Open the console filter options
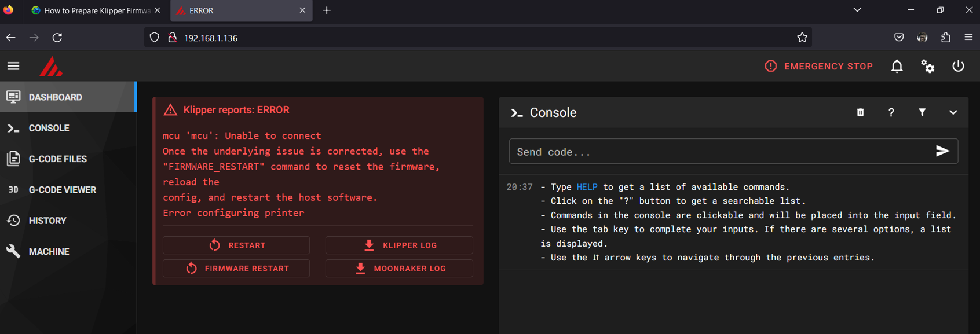 (x=922, y=112)
